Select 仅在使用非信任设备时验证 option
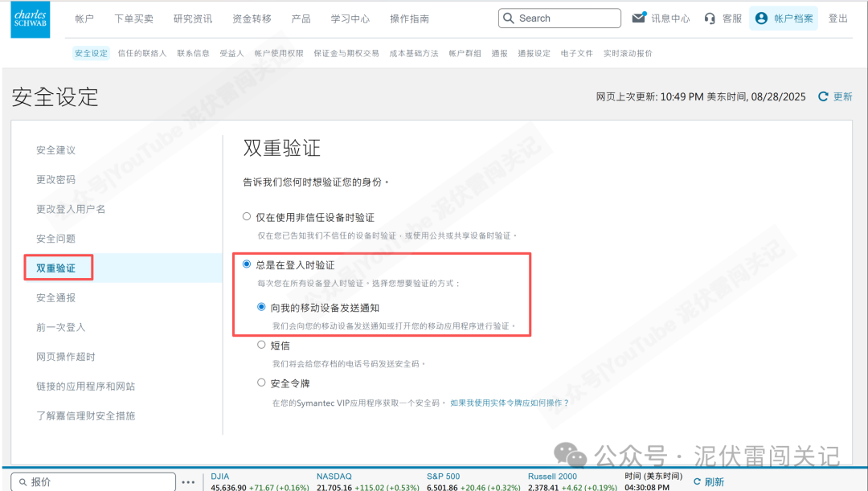 click(247, 215)
